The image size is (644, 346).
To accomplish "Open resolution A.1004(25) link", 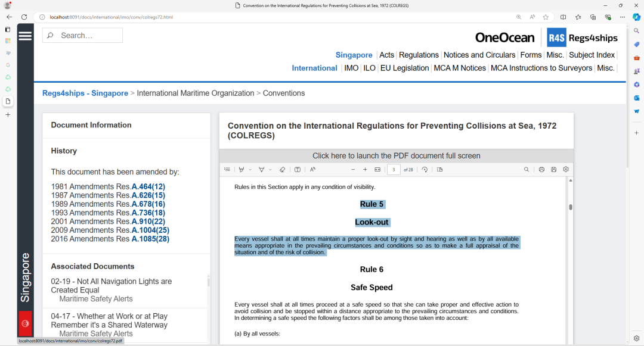I will coord(150,230).
